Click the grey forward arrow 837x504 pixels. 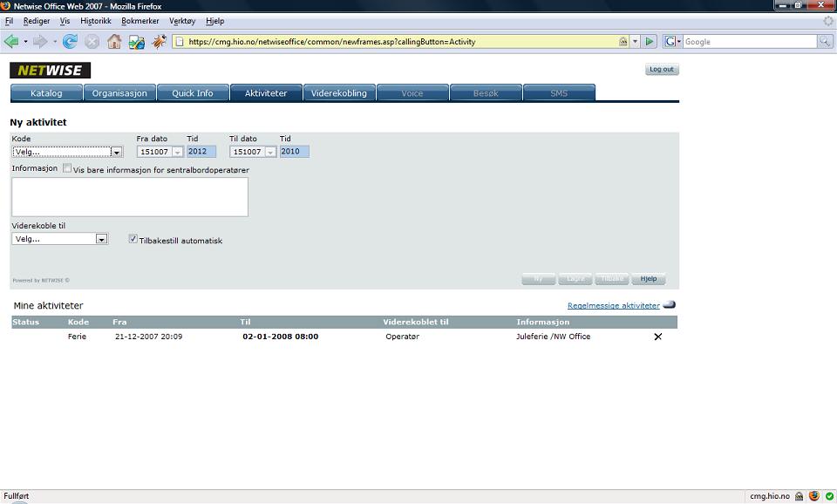pyautogui.click(x=40, y=41)
